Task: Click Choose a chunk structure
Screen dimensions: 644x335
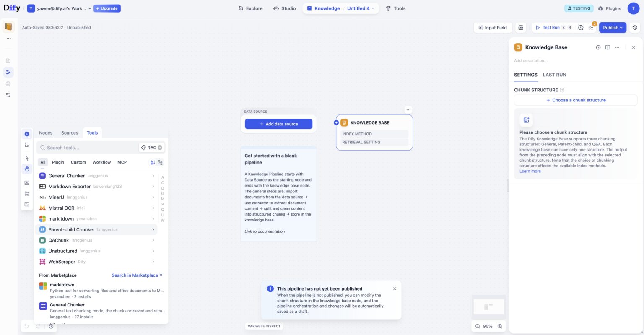Action: point(576,100)
